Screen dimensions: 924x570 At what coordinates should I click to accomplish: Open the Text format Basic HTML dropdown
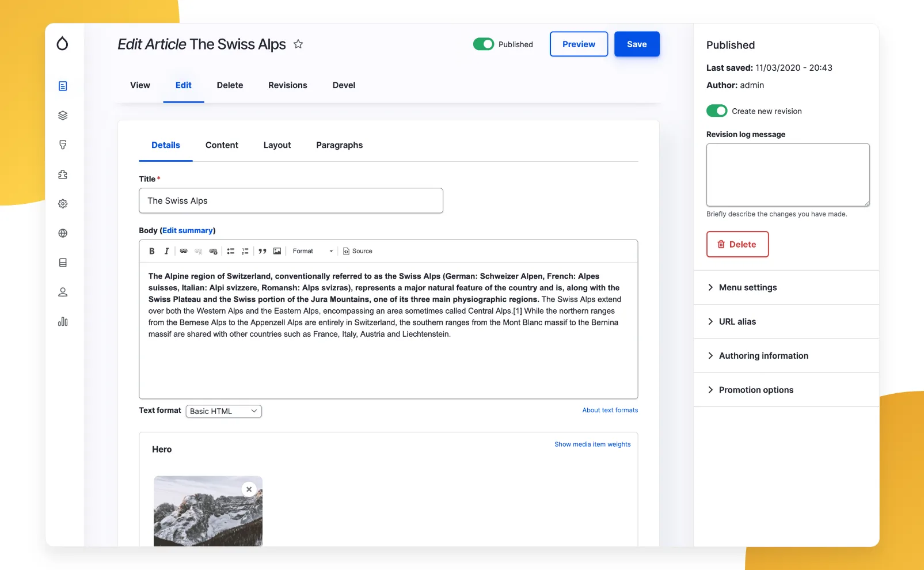click(224, 411)
